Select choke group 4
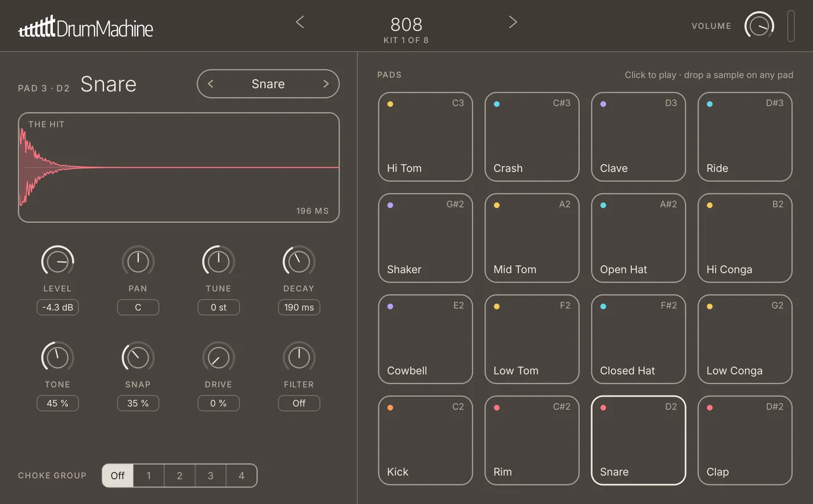Screen dimensions: 813x504 [x=242, y=476]
